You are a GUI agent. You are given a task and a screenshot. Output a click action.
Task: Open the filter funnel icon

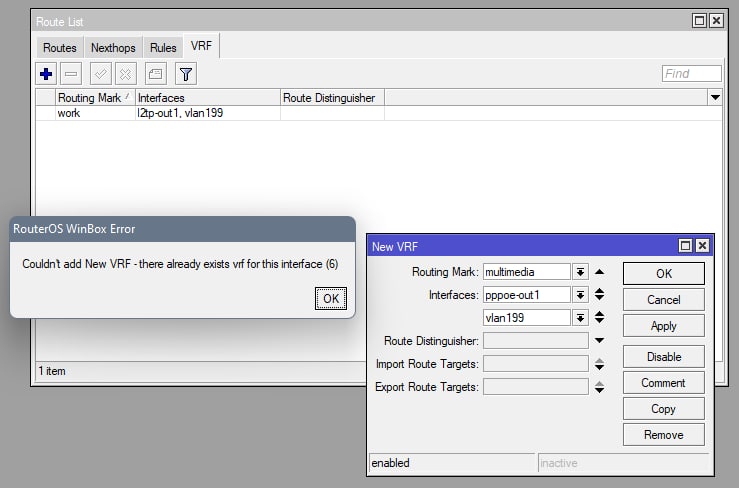click(186, 74)
